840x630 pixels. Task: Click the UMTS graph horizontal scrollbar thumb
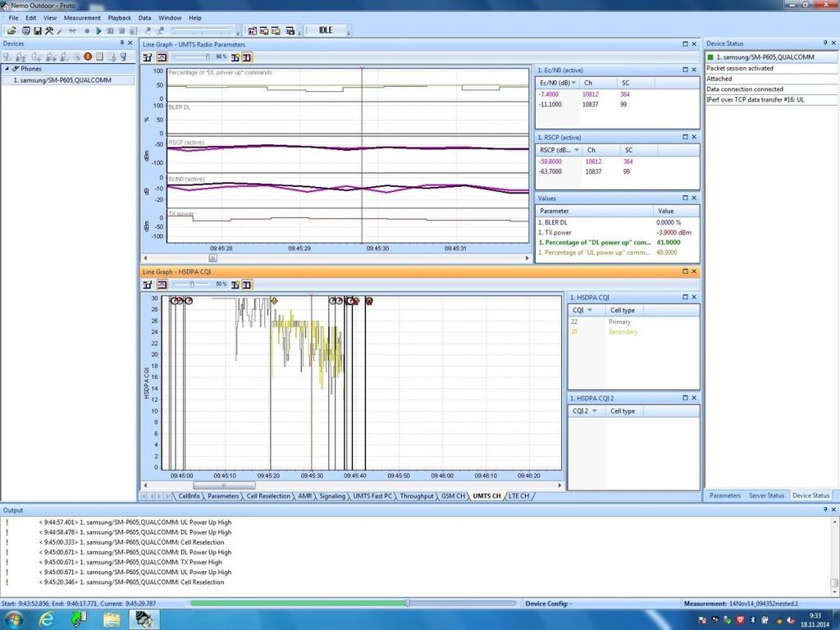pyautogui.click(x=212, y=258)
